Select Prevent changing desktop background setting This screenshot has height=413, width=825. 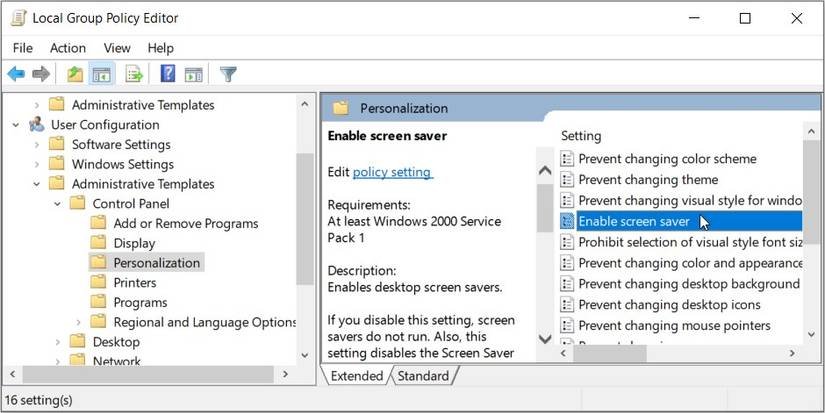[x=688, y=284]
